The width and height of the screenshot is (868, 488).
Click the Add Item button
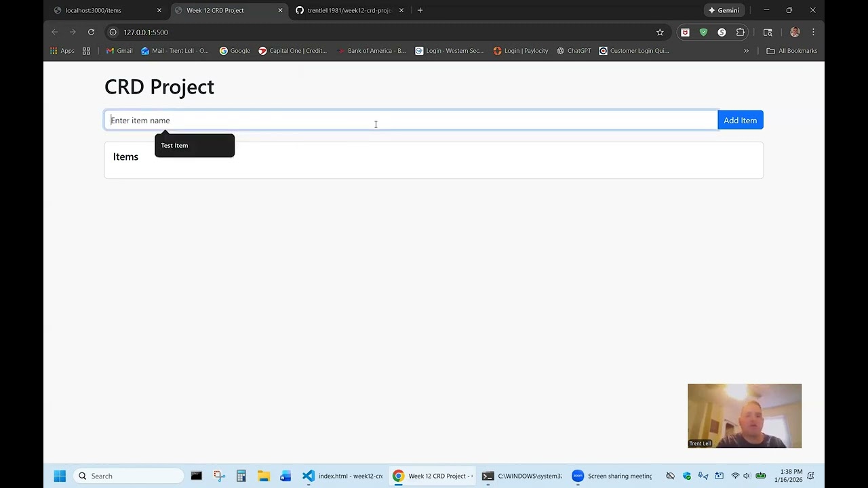click(x=740, y=121)
